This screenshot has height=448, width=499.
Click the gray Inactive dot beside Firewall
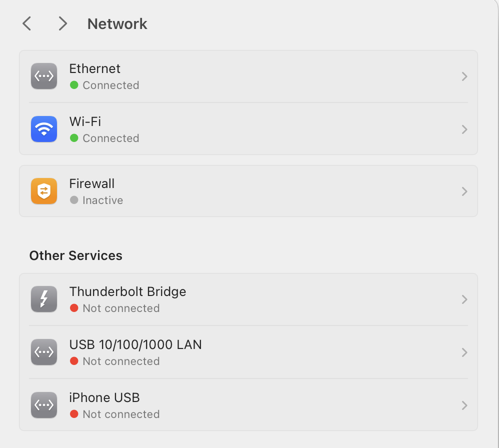point(75,200)
